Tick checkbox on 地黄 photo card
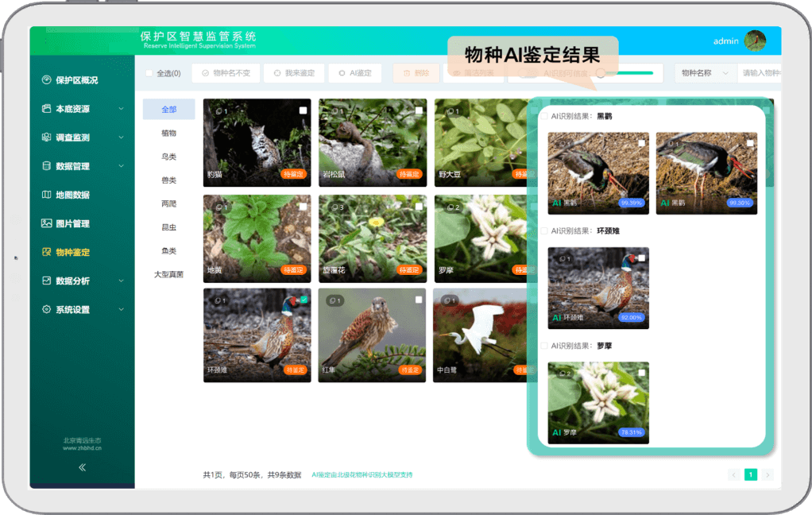Screen dimensions: 812x515 coord(303,206)
